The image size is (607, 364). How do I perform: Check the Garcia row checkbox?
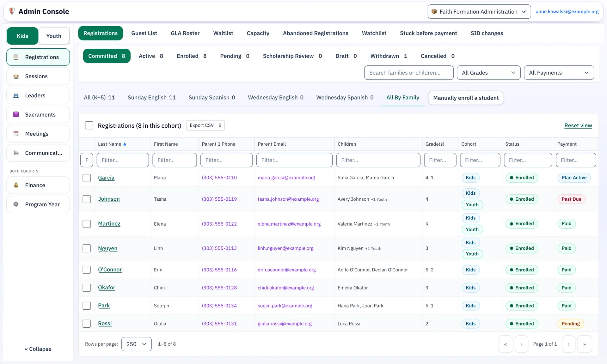point(87,178)
